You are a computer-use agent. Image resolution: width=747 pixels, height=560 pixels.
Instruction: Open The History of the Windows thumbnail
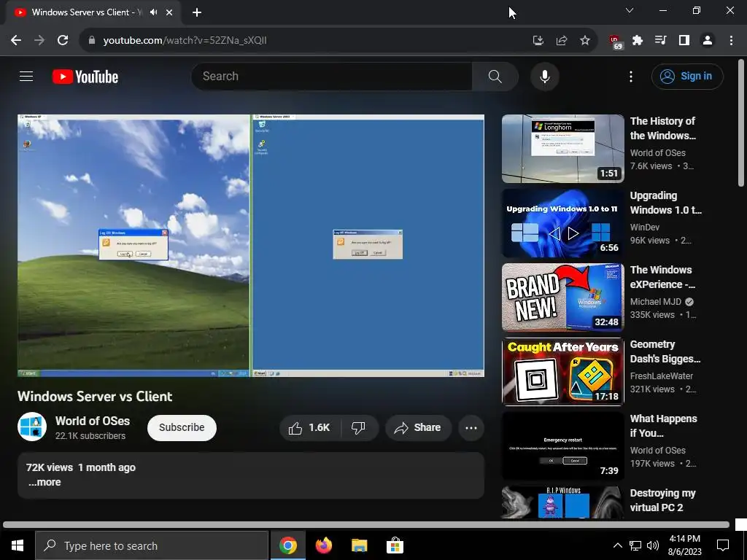562,149
